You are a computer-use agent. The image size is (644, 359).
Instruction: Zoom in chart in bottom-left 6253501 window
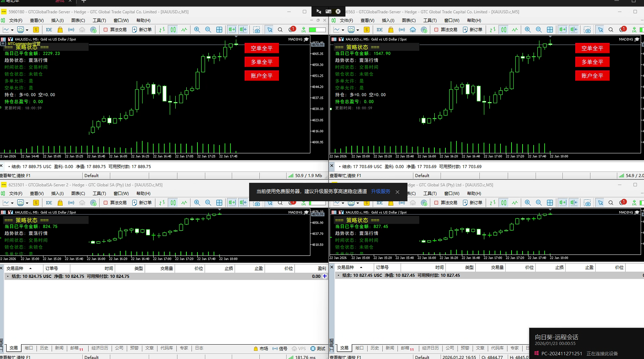[x=197, y=203]
